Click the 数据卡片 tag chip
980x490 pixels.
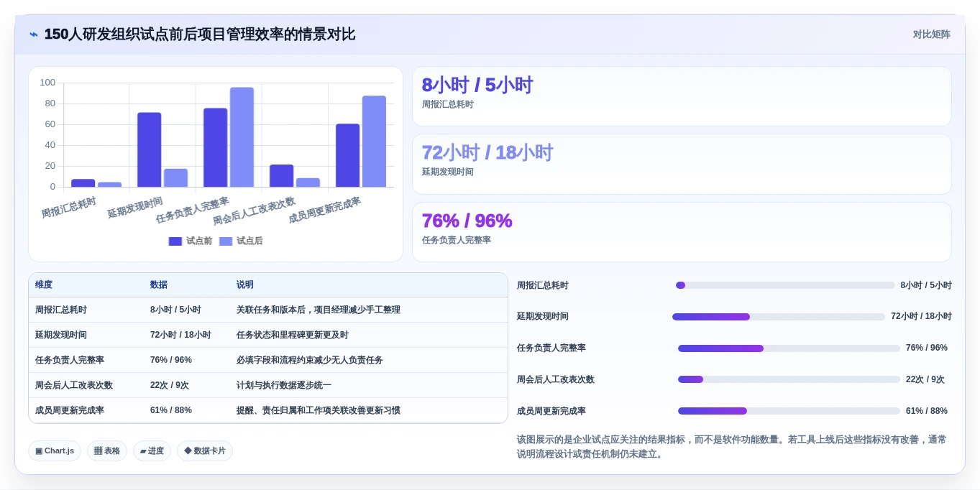point(205,450)
